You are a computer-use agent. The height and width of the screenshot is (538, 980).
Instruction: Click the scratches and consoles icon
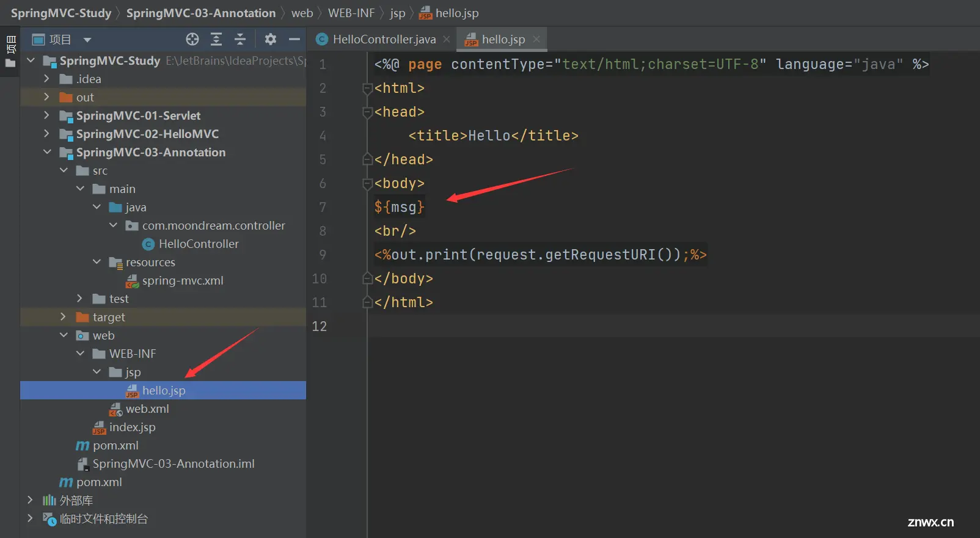tap(49, 519)
